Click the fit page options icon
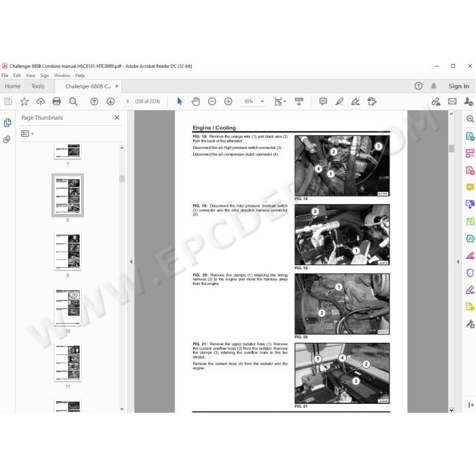The height and width of the screenshot is (476, 476). tap(279, 101)
